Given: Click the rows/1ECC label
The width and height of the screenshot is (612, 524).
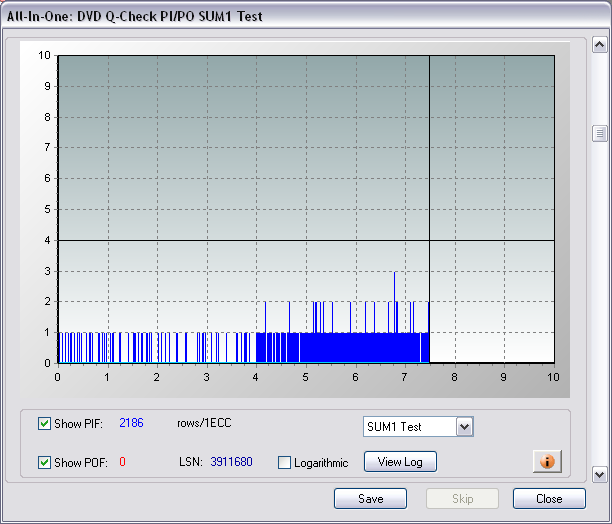Looking at the screenshot, I should tap(204, 423).
